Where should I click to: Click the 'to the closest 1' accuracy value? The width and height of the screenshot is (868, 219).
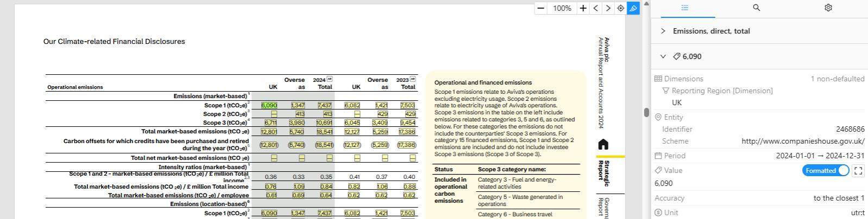tap(839, 198)
